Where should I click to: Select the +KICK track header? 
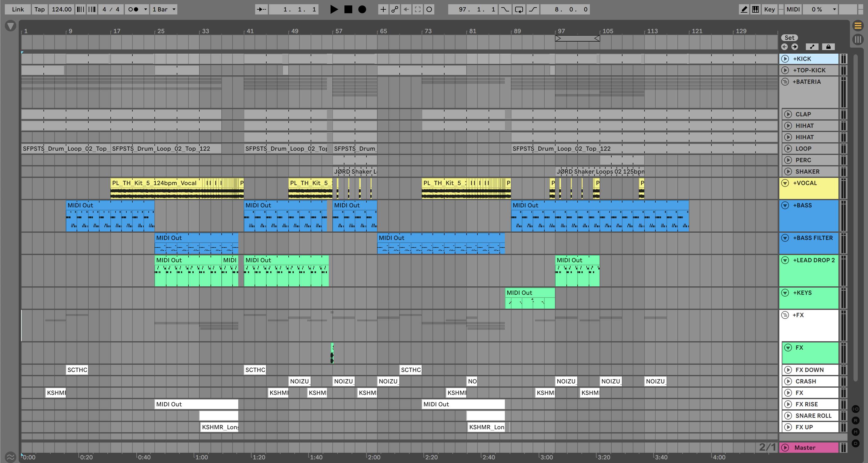click(809, 58)
